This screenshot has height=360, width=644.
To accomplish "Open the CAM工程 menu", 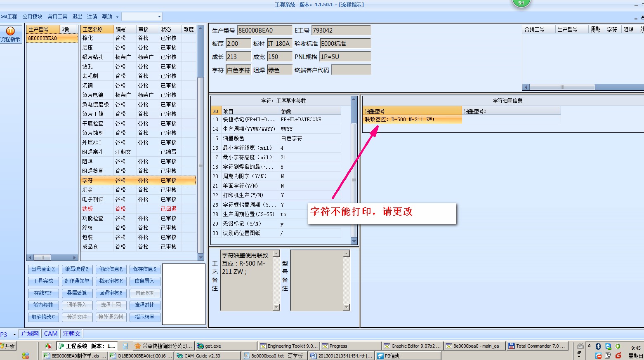I will coord(8,16).
